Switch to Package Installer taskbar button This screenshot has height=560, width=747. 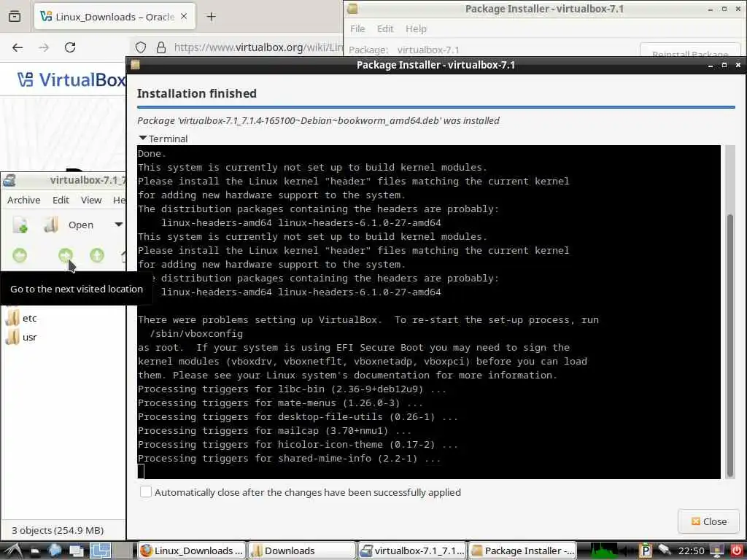[x=522, y=551]
